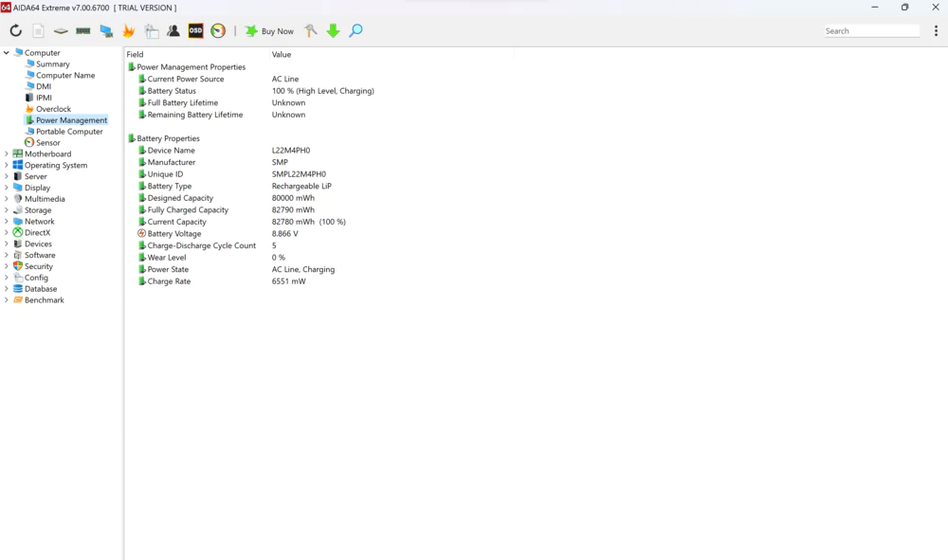Select the Fully Charged Capacity row
This screenshot has width=948, height=560.
pyautogui.click(x=319, y=209)
